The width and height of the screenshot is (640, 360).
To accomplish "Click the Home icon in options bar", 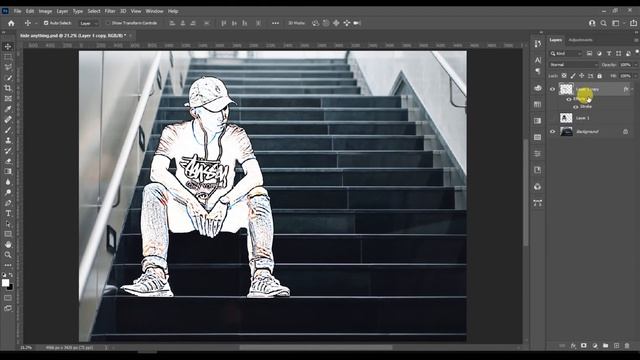I will 11,23.
